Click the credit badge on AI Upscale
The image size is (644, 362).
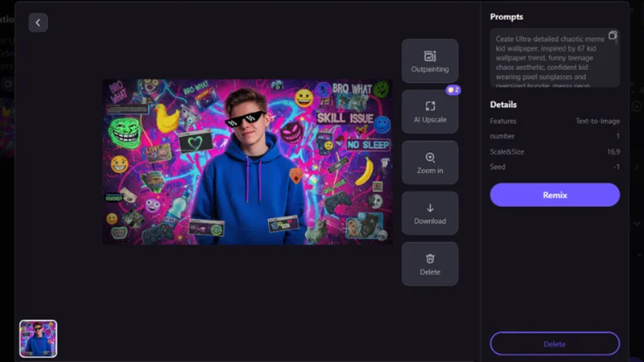point(453,90)
